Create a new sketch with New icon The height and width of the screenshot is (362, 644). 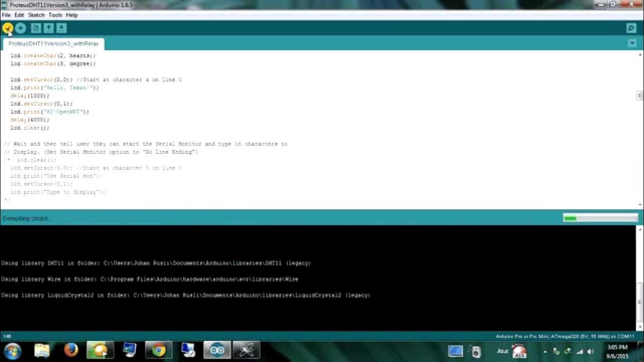tap(36, 28)
